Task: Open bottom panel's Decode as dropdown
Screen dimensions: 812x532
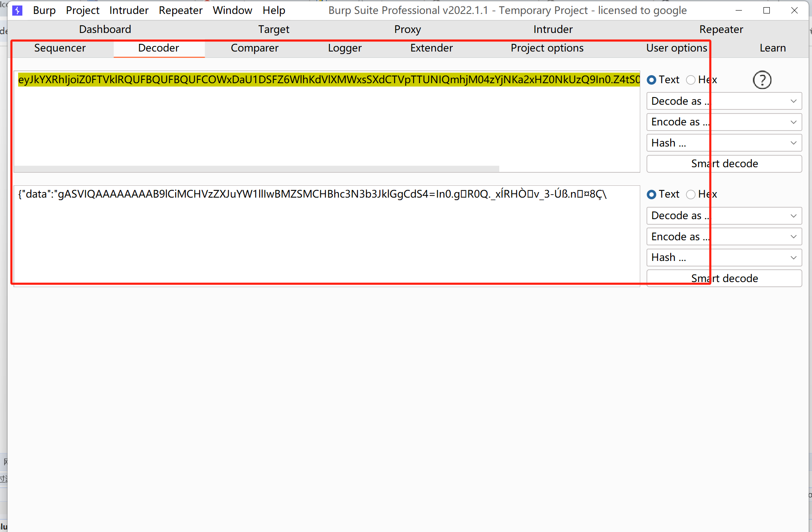Action: [x=724, y=216]
